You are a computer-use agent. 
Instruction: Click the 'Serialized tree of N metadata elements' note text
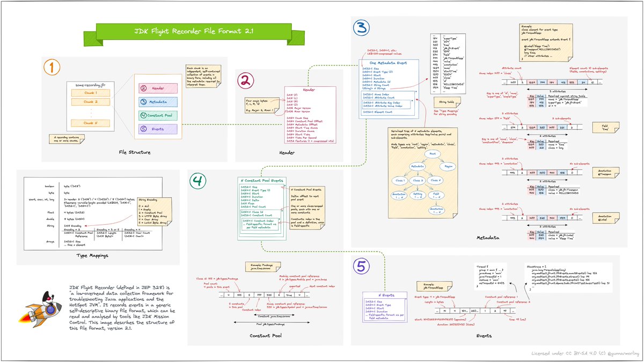(x=422, y=138)
